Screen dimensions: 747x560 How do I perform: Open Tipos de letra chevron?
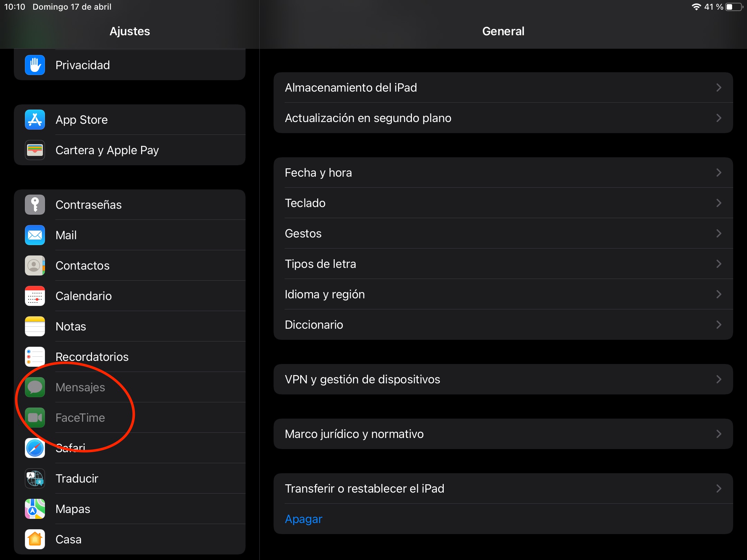719,264
